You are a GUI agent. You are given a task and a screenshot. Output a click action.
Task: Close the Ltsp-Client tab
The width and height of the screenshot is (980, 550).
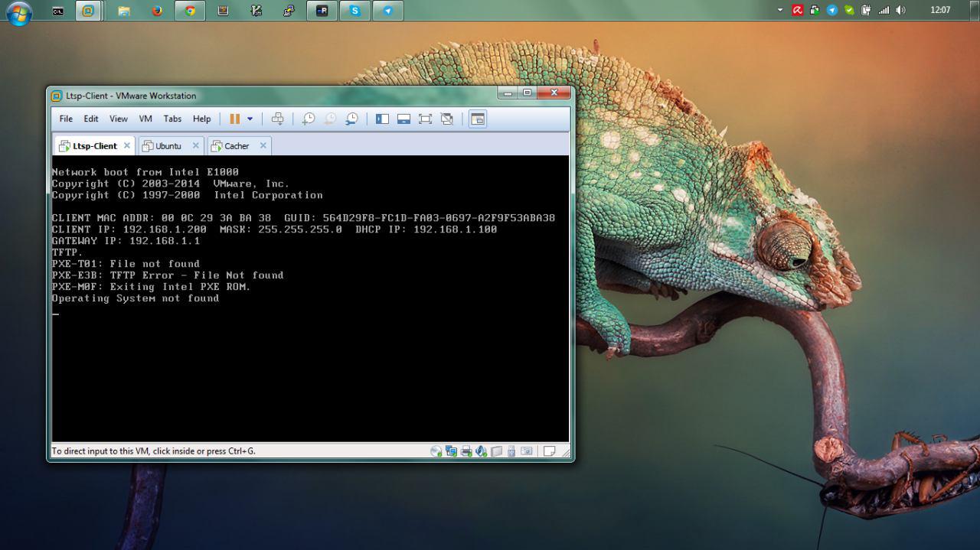(x=127, y=145)
